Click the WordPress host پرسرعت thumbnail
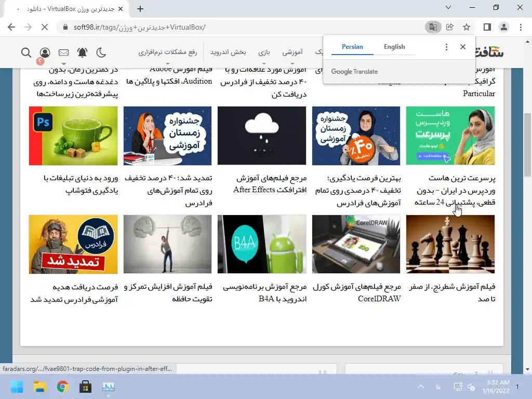 [450, 136]
